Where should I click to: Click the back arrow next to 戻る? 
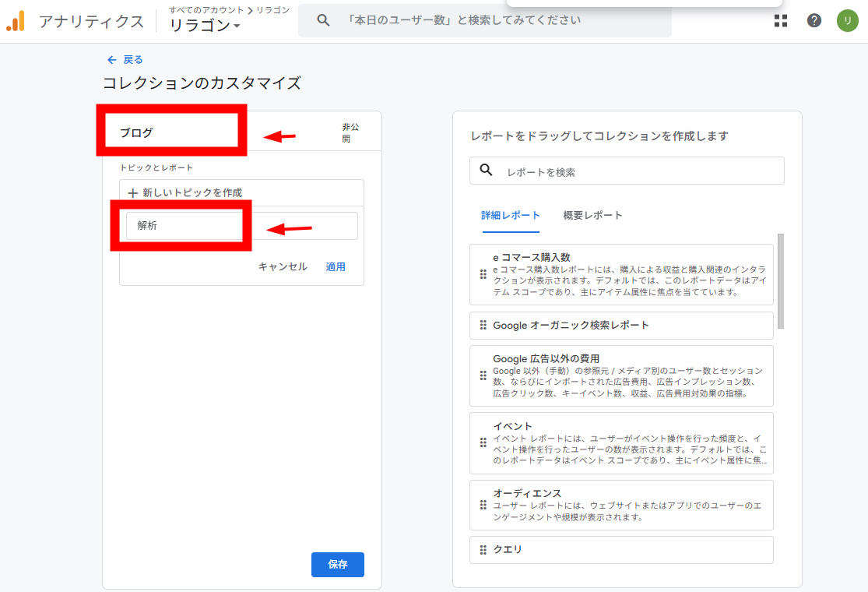[112, 60]
